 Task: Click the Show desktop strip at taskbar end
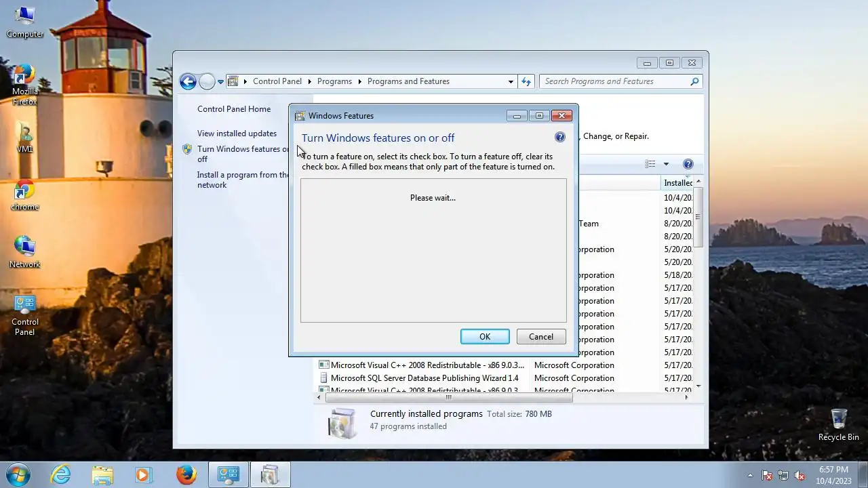tap(863, 474)
